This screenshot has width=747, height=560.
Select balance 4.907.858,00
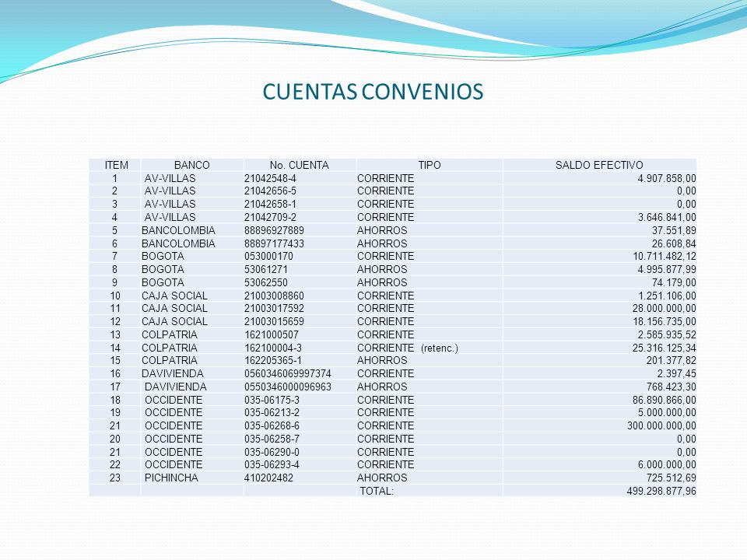point(667,178)
